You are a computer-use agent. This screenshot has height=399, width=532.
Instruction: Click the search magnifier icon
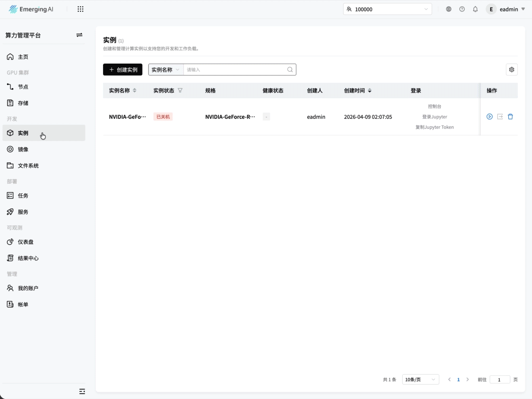pyautogui.click(x=290, y=69)
